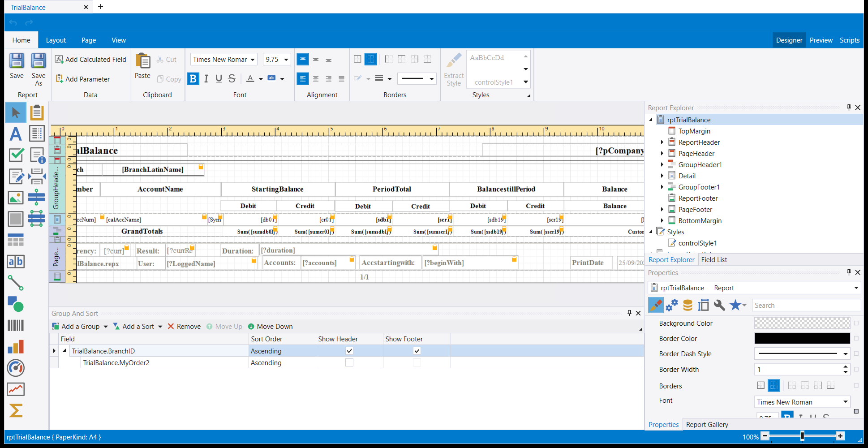Image resolution: width=868 pixels, height=448 pixels.
Task: Toggle Strikethrough font formatting
Action: pos(232,79)
